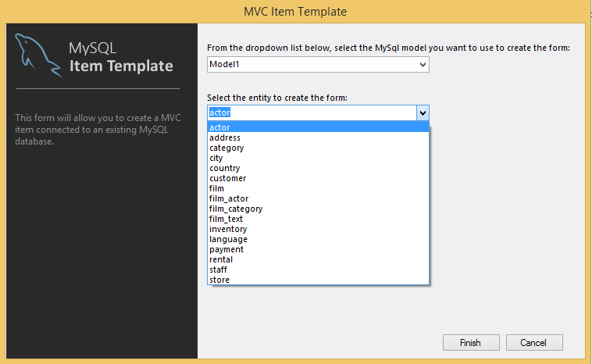This screenshot has width=592, height=364.
Task: Pick the film_actor entity option
Action: 318,198
